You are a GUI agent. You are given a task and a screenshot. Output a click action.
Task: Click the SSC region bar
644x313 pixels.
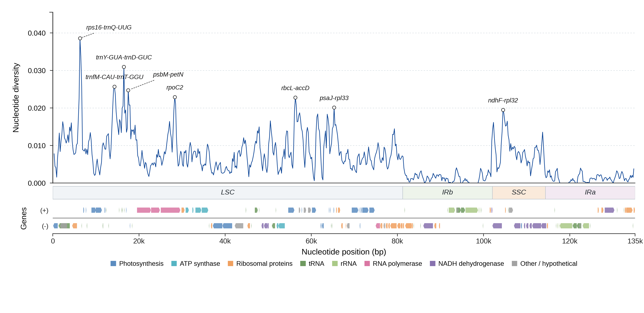pyautogui.click(x=519, y=193)
